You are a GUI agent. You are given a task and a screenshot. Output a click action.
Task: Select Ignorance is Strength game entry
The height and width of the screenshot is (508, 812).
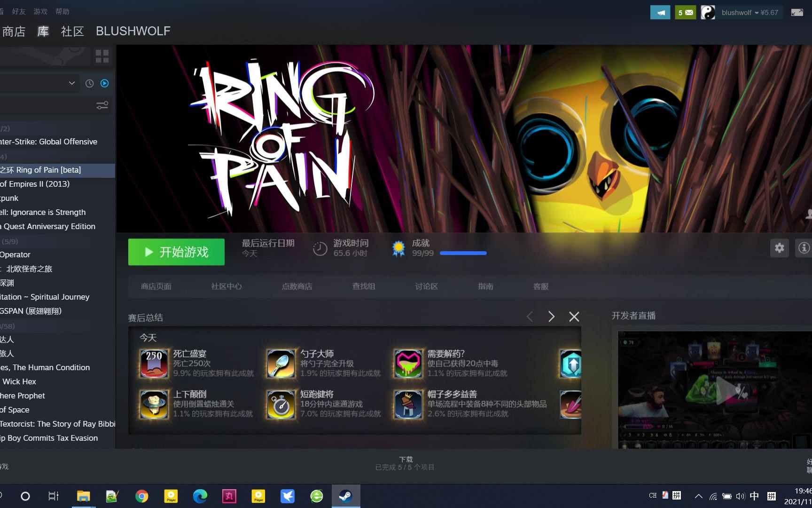pyautogui.click(x=56, y=213)
